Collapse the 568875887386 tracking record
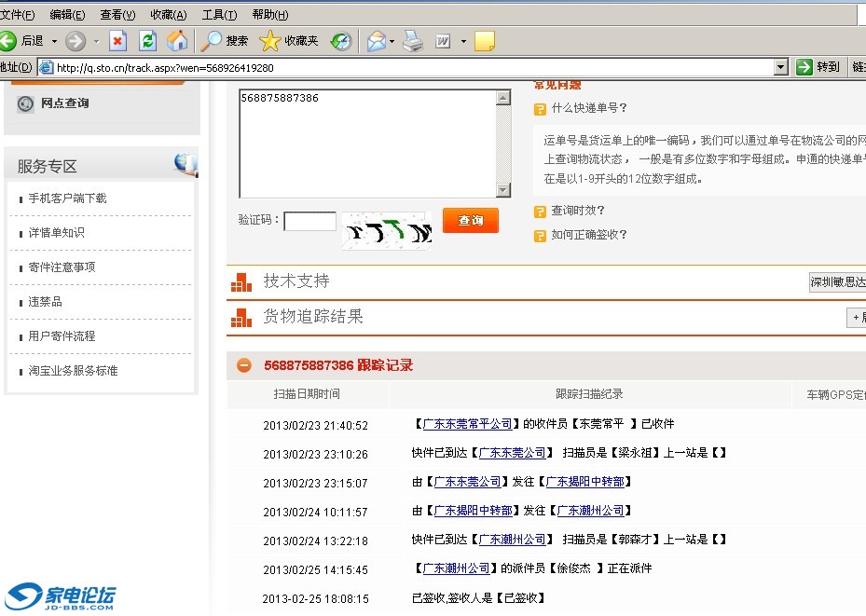Screen dimensions: 866x616 244,365
